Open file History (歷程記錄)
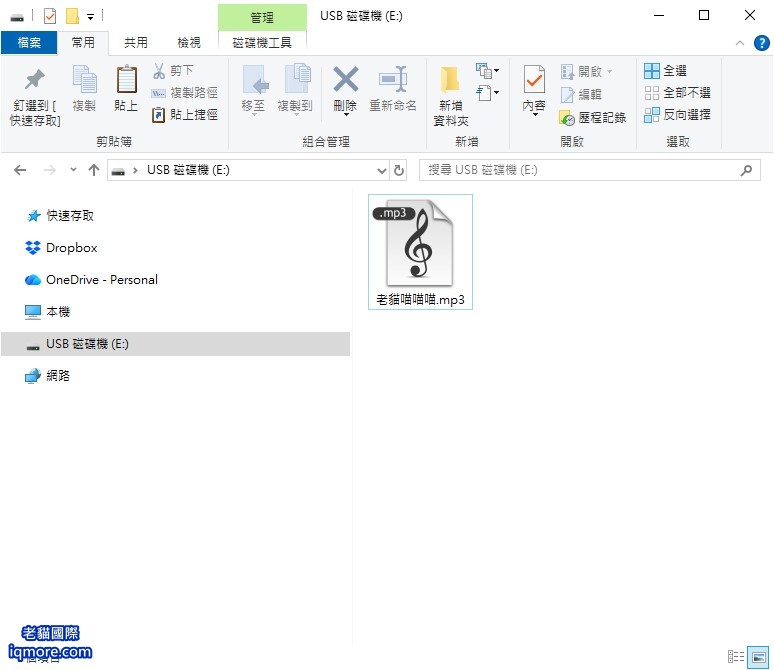Viewport: 774px width, 670px height. 593,118
